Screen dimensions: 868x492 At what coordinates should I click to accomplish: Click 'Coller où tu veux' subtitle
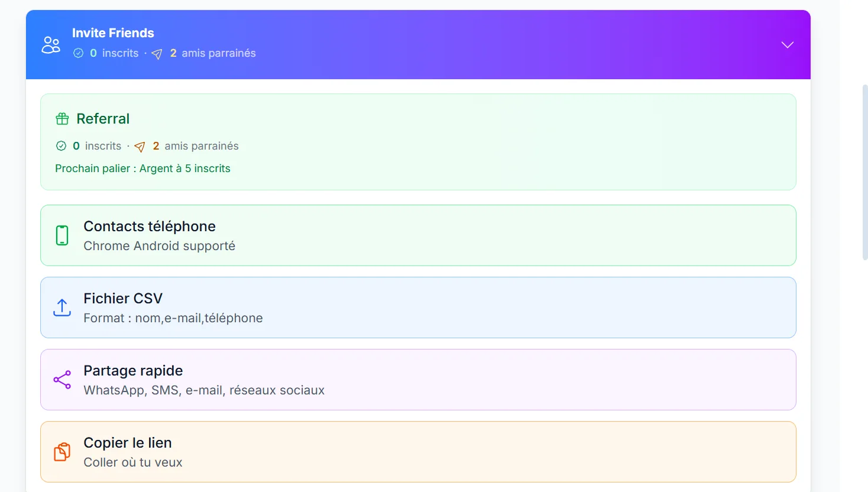pyautogui.click(x=133, y=462)
